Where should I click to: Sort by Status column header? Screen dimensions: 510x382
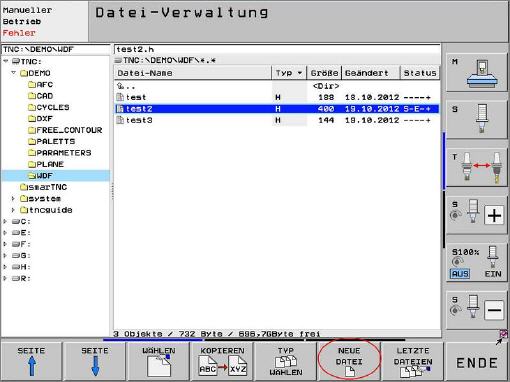pos(420,73)
